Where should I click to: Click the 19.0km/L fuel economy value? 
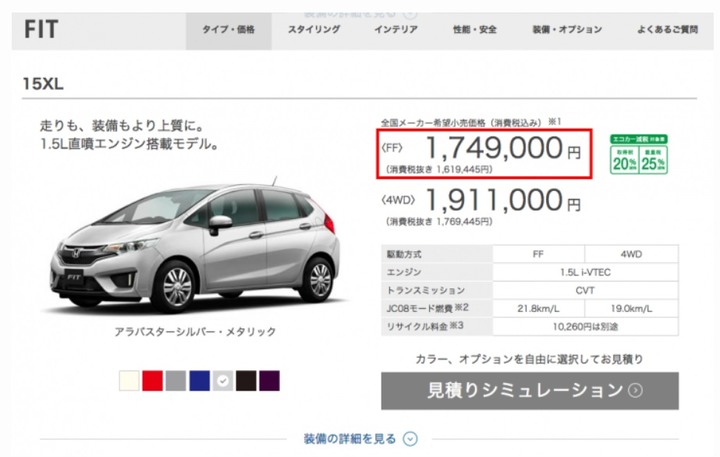[631, 309]
